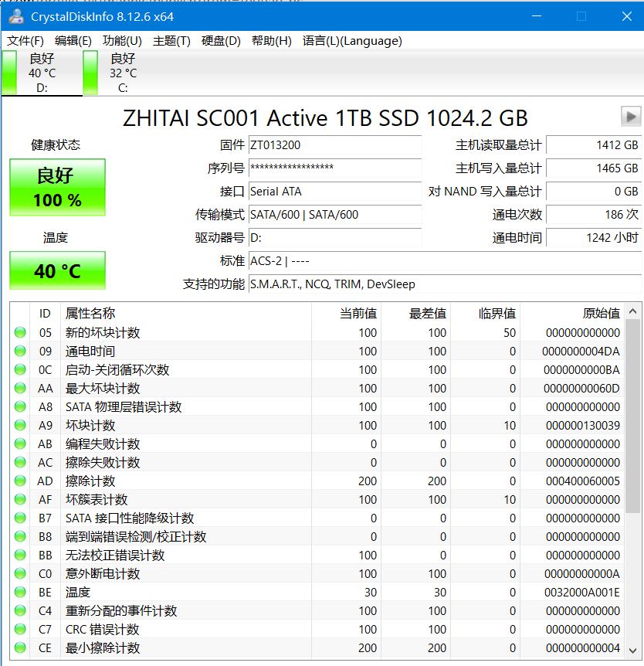The width and height of the screenshot is (644, 666).
Task: Click the 良好 100% health status indicator
Action: pos(56,188)
